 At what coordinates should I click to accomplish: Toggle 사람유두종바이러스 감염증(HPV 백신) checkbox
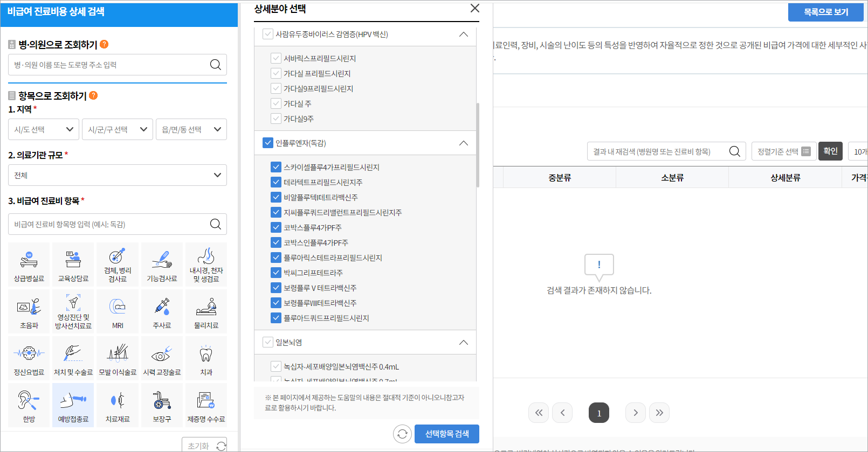[x=268, y=34]
